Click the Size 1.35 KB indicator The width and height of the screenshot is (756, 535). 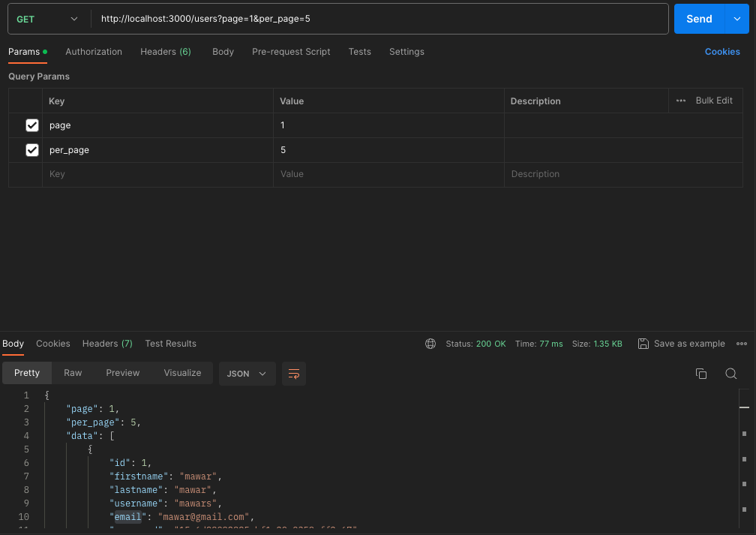point(597,344)
